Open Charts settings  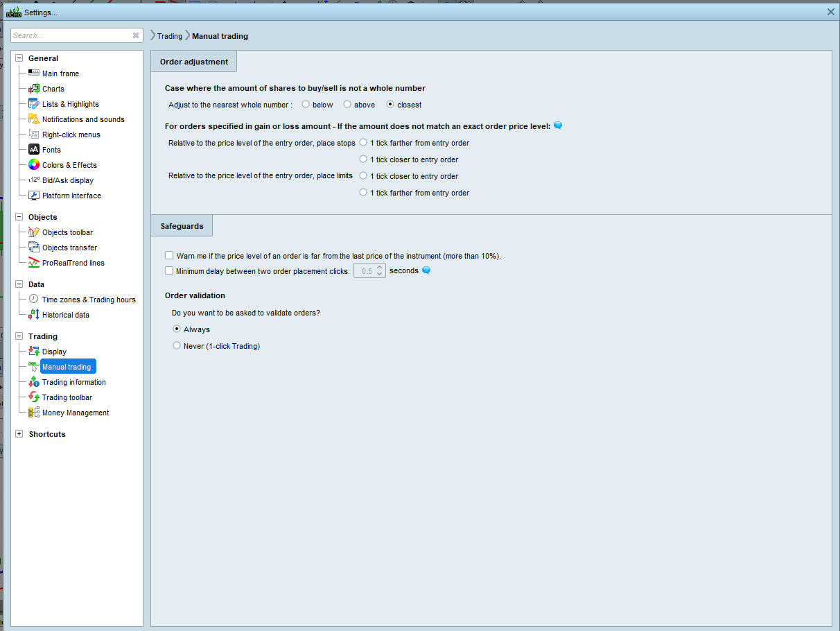tap(53, 89)
